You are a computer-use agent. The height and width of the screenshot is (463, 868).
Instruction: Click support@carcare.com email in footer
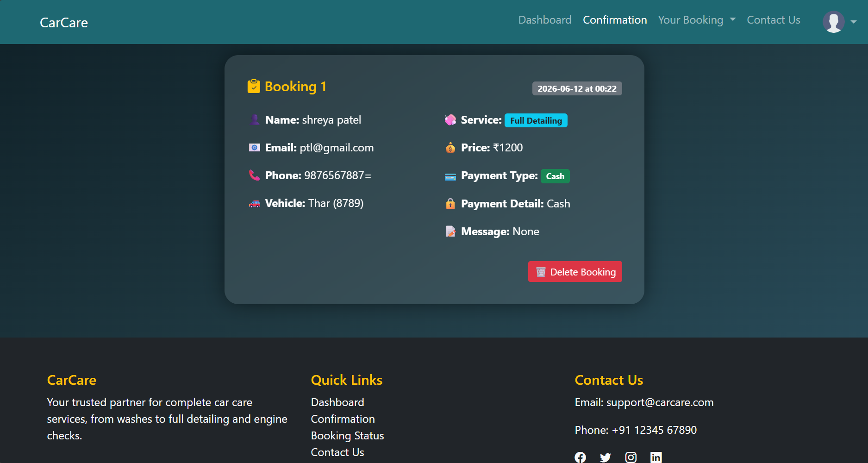660,402
